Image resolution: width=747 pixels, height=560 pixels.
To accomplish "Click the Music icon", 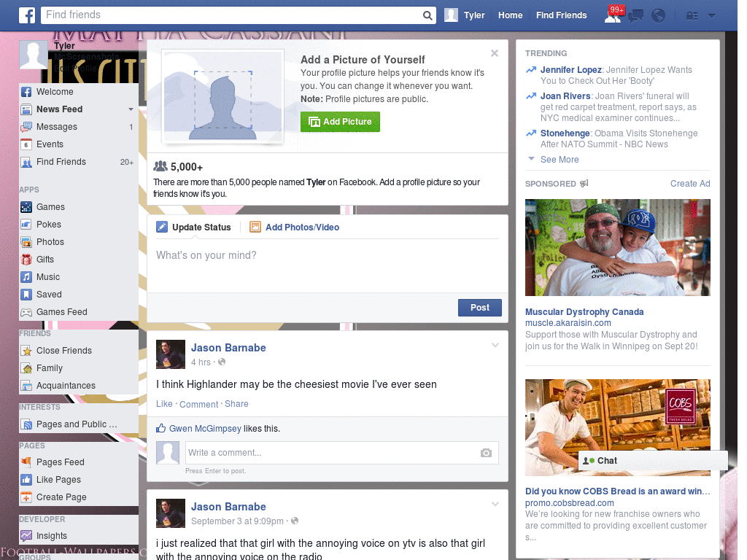I will (26, 277).
